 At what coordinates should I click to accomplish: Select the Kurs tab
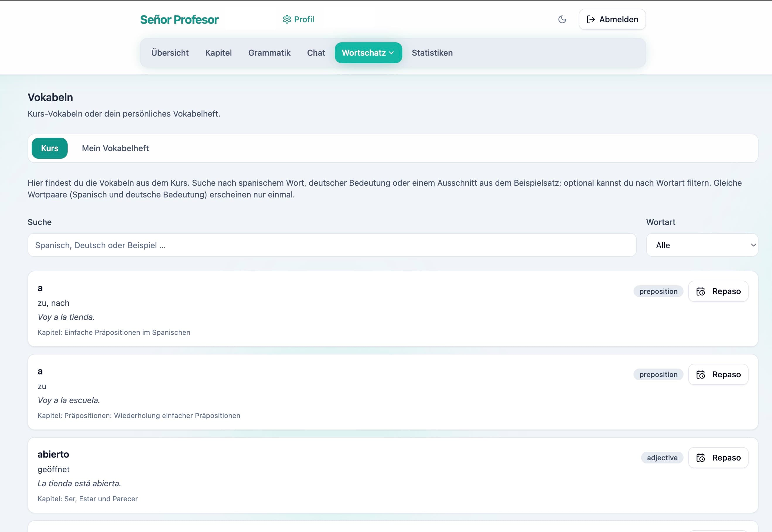click(x=50, y=148)
